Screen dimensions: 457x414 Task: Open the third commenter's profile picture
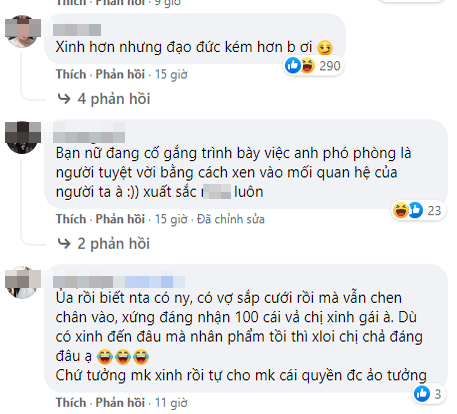click(x=22, y=282)
